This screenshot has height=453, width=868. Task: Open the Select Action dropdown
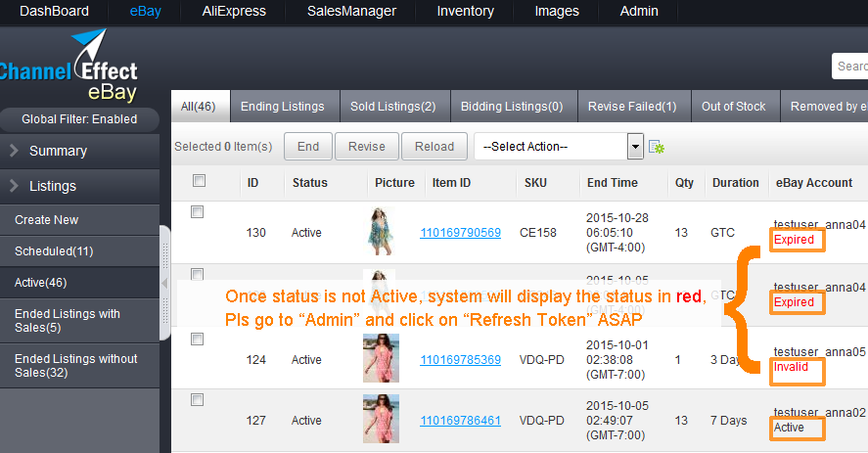(559, 147)
